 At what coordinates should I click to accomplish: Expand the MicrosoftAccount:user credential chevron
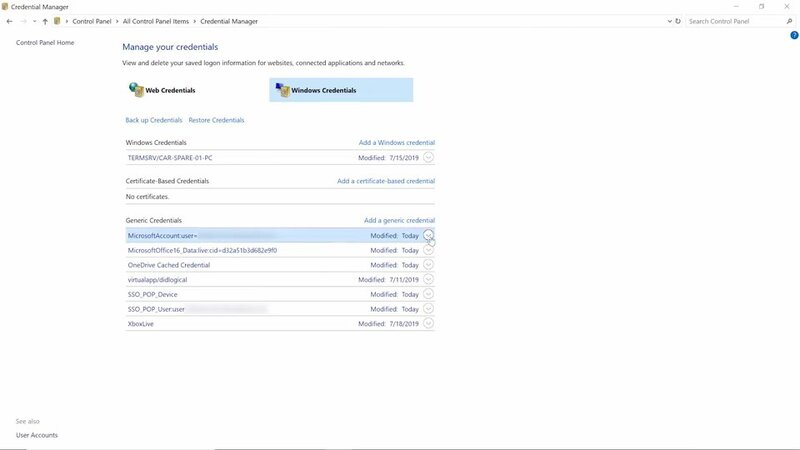(x=429, y=235)
